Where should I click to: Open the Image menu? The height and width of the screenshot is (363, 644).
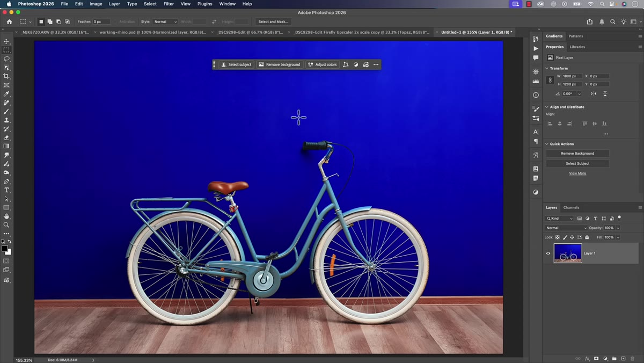click(x=96, y=4)
